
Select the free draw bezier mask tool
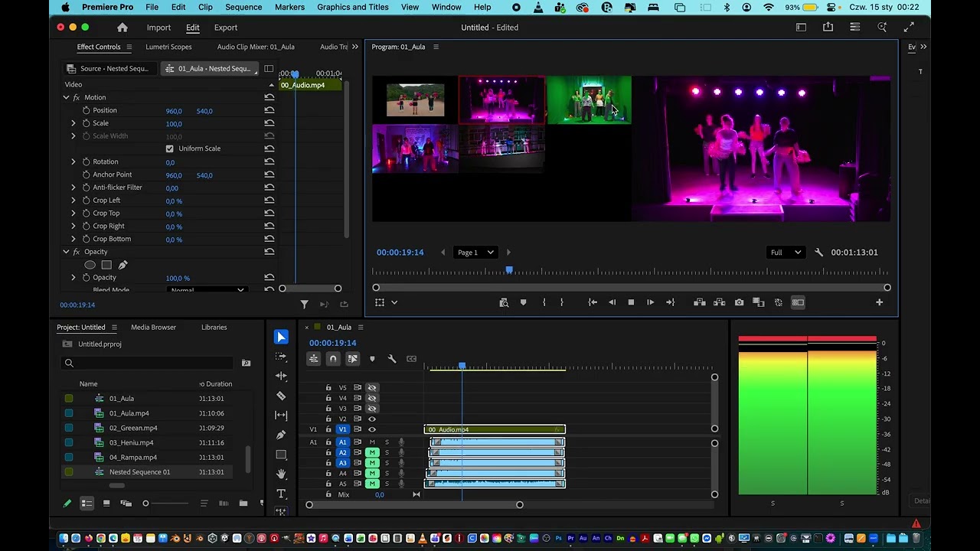tap(122, 265)
